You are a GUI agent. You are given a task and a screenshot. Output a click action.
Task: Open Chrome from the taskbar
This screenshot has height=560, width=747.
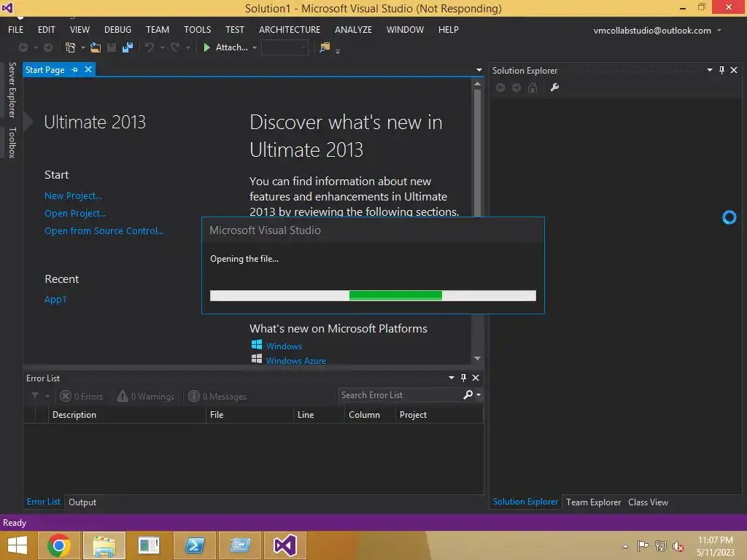tap(59, 545)
